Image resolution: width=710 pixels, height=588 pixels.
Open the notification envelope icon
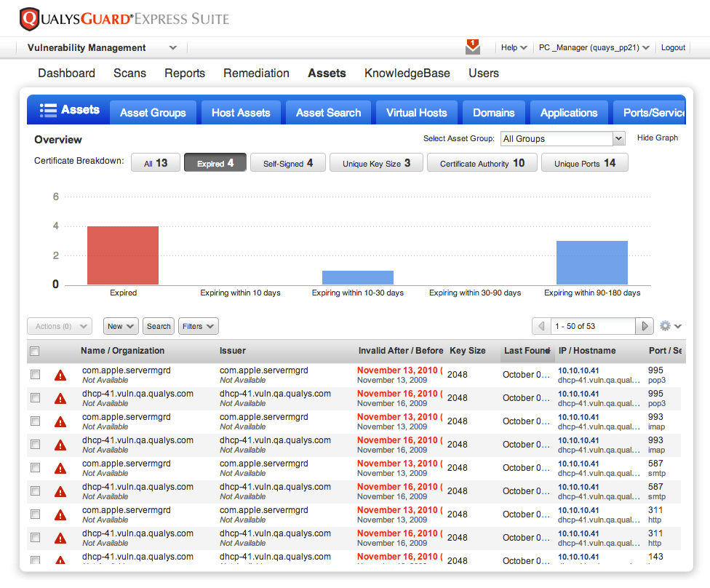472,47
